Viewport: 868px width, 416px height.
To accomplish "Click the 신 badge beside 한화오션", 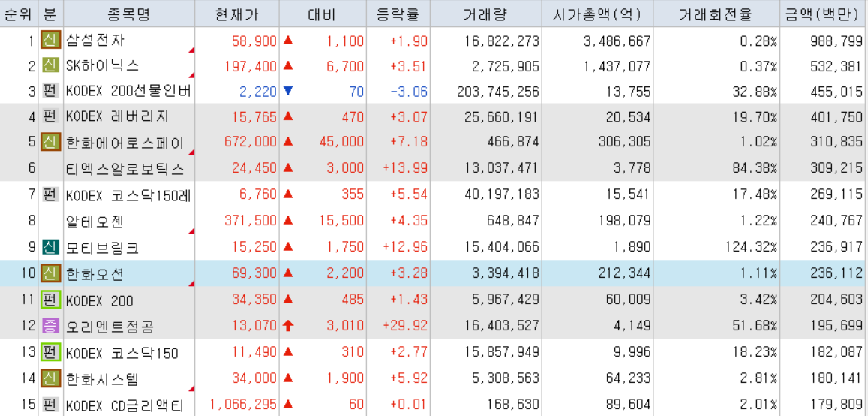I will coord(50,273).
